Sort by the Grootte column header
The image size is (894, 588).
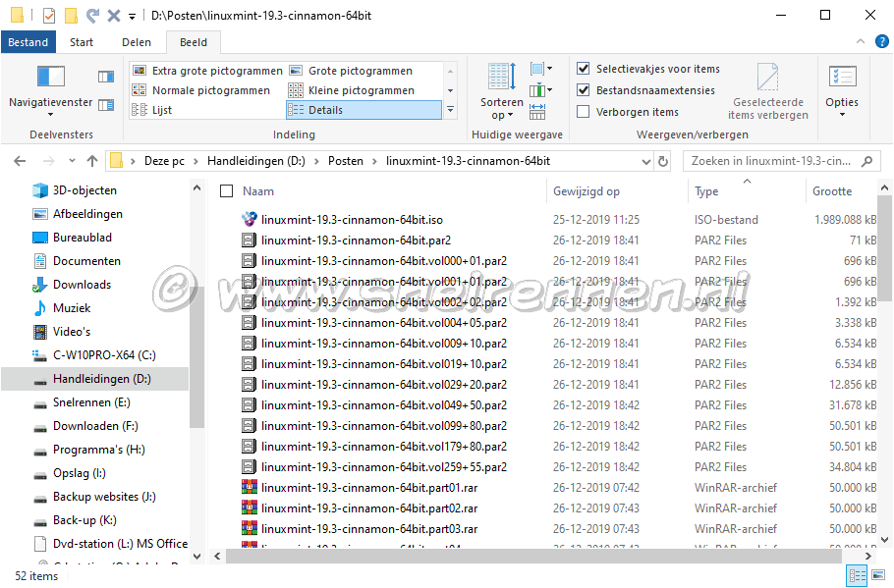(x=832, y=191)
